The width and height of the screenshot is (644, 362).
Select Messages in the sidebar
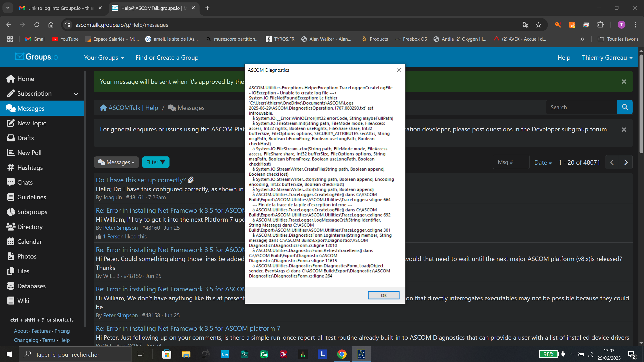[x=42, y=108]
